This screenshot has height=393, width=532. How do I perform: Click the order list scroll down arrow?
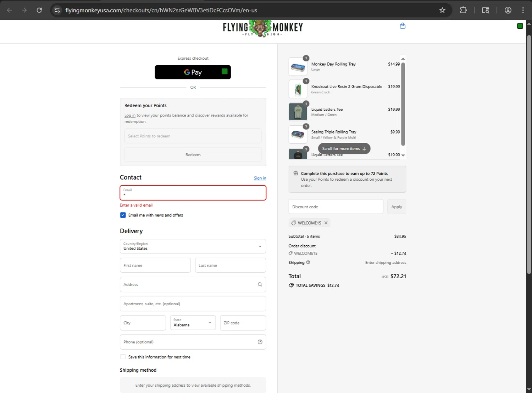point(403,155)
